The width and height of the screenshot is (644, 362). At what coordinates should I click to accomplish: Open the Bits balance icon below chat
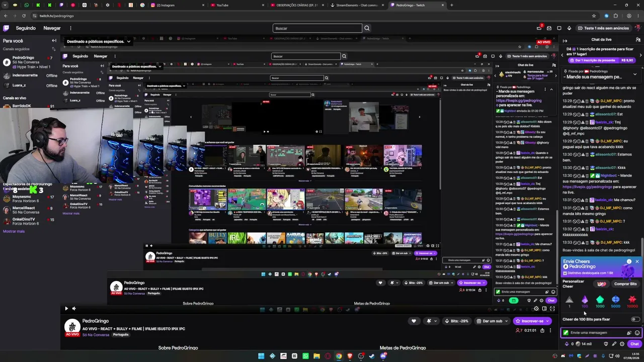(569, 344)
